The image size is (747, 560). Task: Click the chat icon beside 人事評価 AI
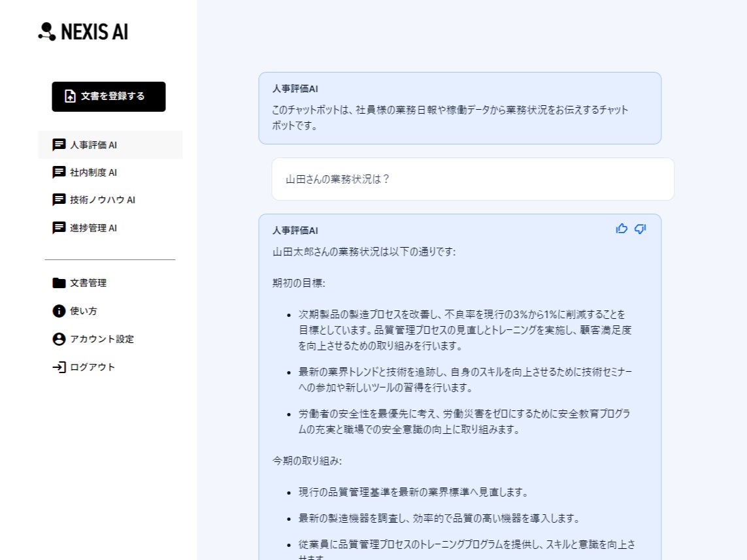tap(59, 145)
